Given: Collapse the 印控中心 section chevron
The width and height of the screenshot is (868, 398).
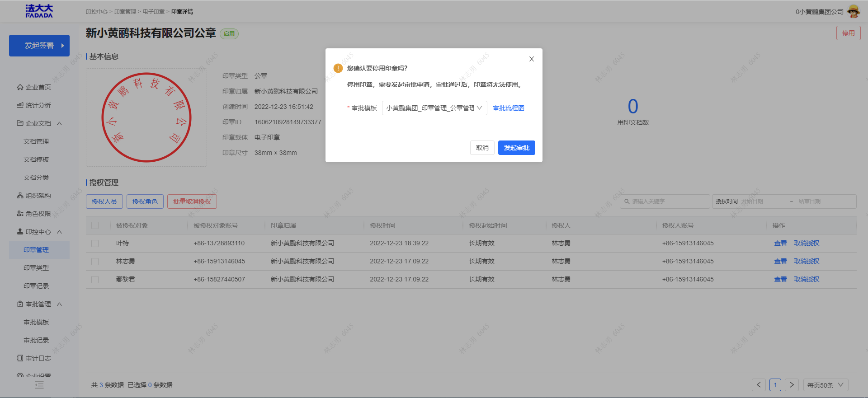Looking at the screenshot, I should pyautogui.click(x=59, y=232).
